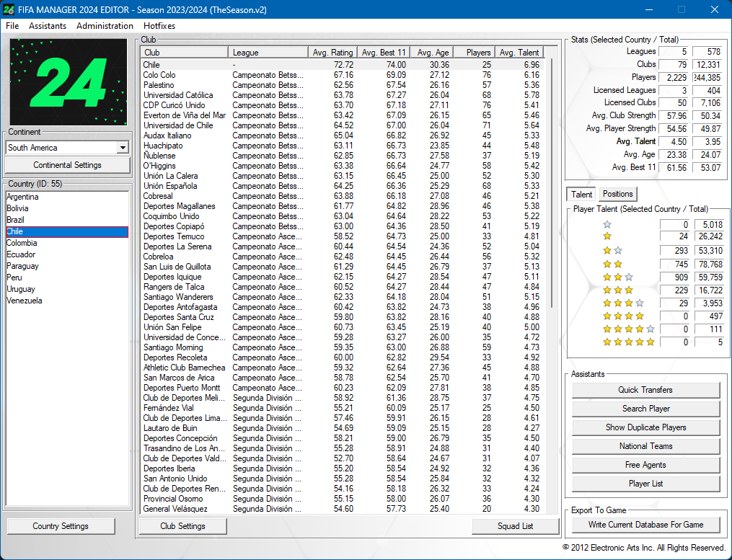Viewport: 732px width, 560px height.
Task: Select the Unión Española club row
Action: click(342, 186)
